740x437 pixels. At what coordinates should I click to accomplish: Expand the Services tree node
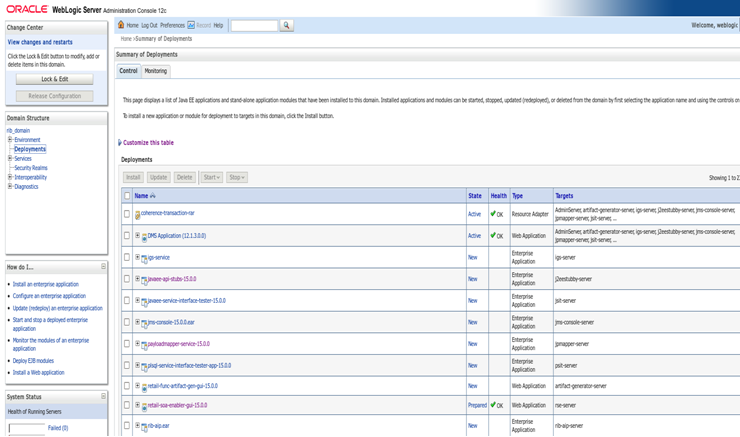[x=10, y=159]
